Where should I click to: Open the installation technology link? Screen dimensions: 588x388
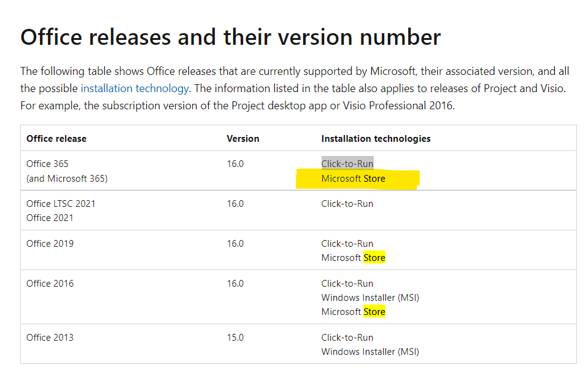pos(134,88)
